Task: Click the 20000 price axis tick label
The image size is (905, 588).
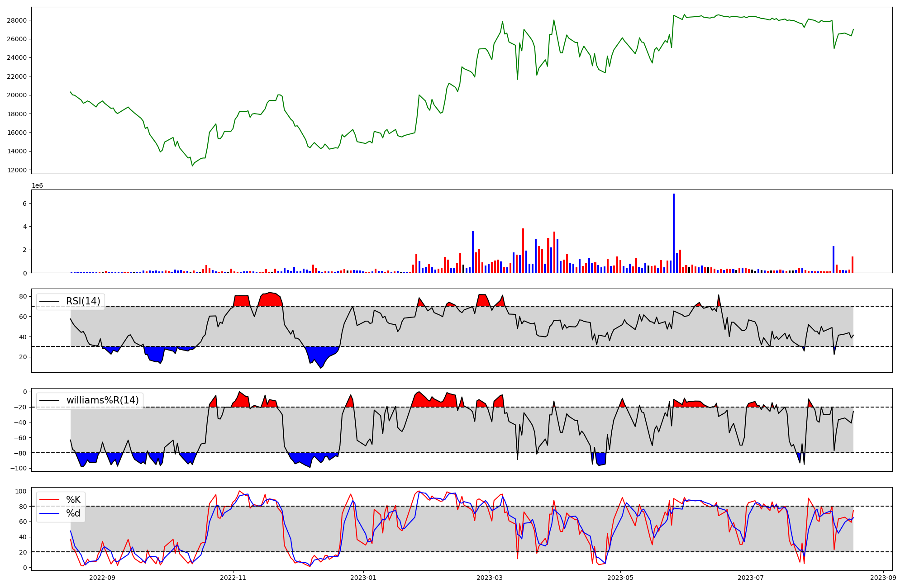Action: coord(16,95)
